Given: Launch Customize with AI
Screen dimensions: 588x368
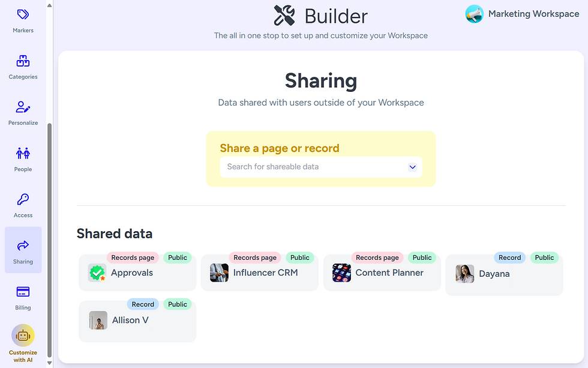Looking at the screenshot, I should 23,339.
